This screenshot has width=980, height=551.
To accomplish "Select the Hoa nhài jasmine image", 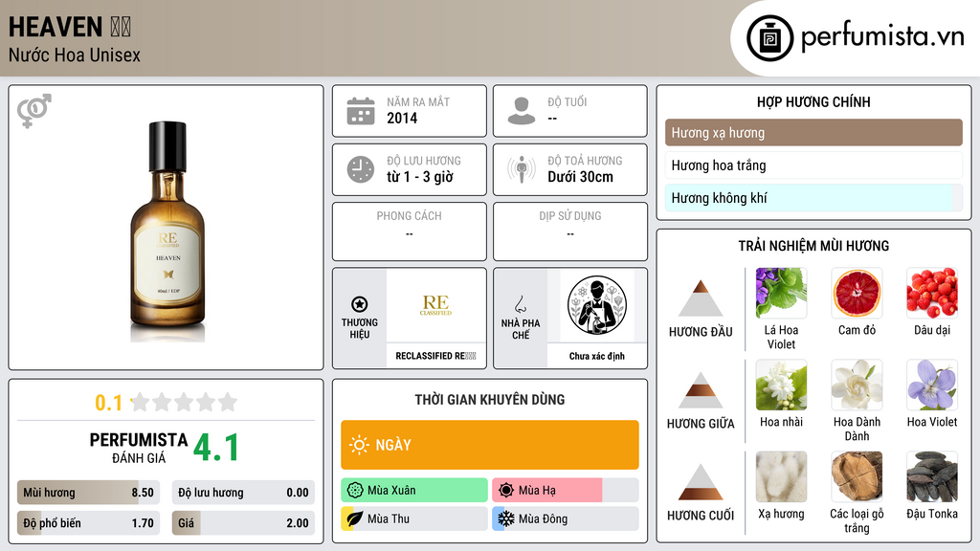I will [x=781, y=385].
